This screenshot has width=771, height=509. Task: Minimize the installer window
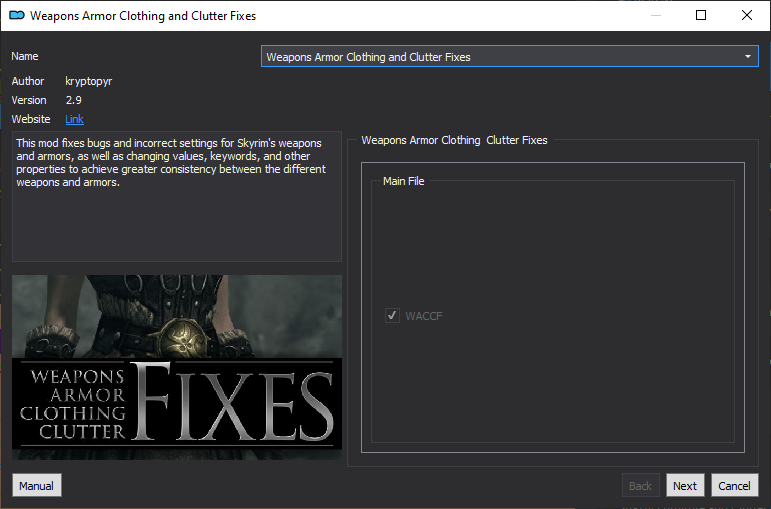(656, 15)
